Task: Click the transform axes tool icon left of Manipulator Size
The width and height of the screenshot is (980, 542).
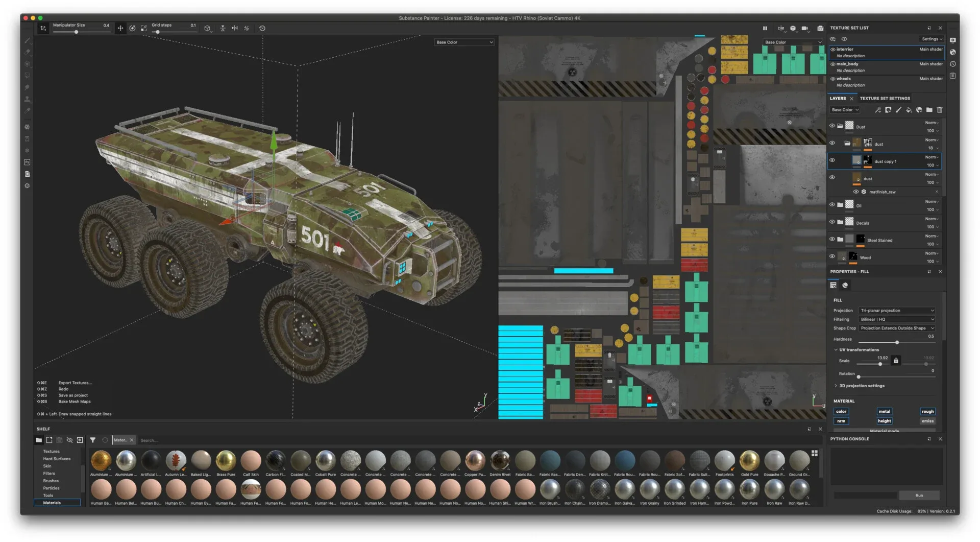Action: coord(43,29)
